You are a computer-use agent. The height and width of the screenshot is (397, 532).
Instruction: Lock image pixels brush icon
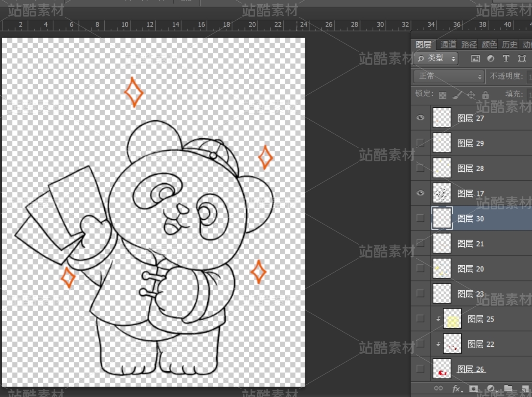click(457, 94)
